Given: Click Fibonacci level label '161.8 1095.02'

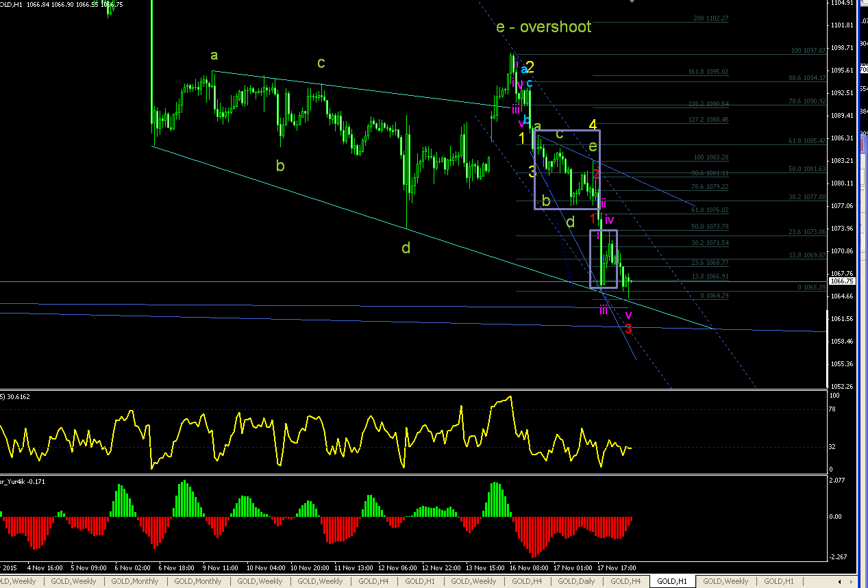Looking at the screenshot, I should tap(708, 72).
